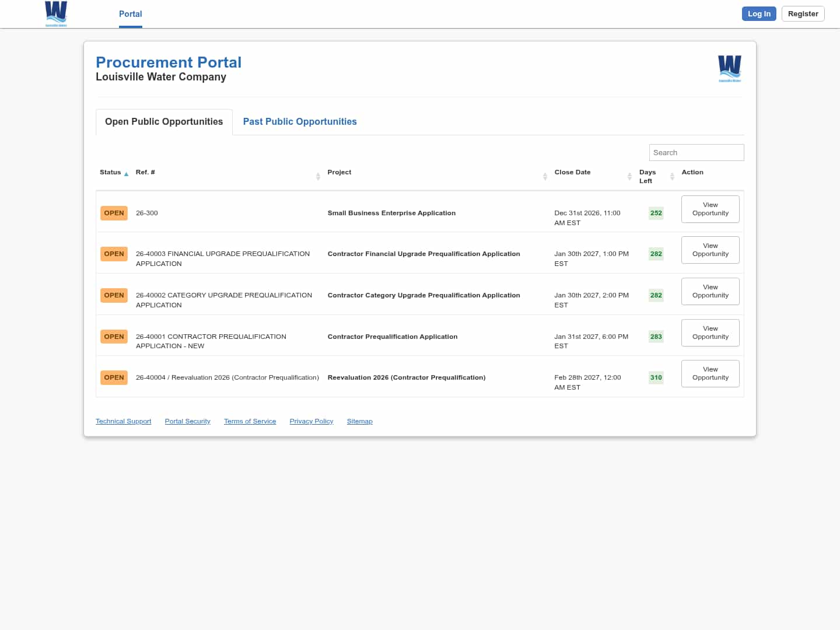View Small Business Enterprise Application opportunity
This screenshot has width=840, height=630.
coord(710,209)
